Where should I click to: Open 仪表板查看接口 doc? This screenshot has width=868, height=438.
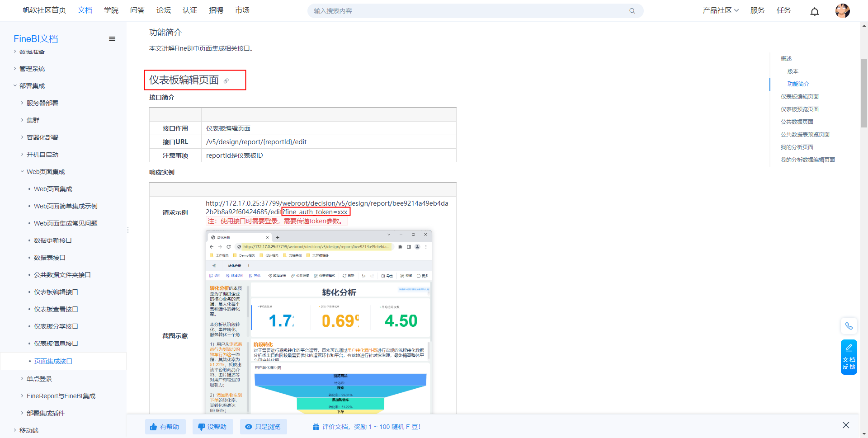pyautogui.click(x=56, y=309)
